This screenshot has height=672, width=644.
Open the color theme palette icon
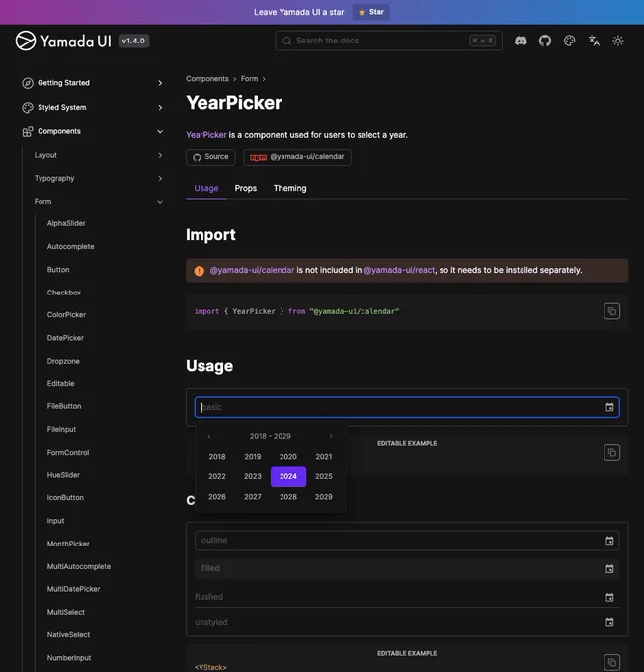pos(570,41)
